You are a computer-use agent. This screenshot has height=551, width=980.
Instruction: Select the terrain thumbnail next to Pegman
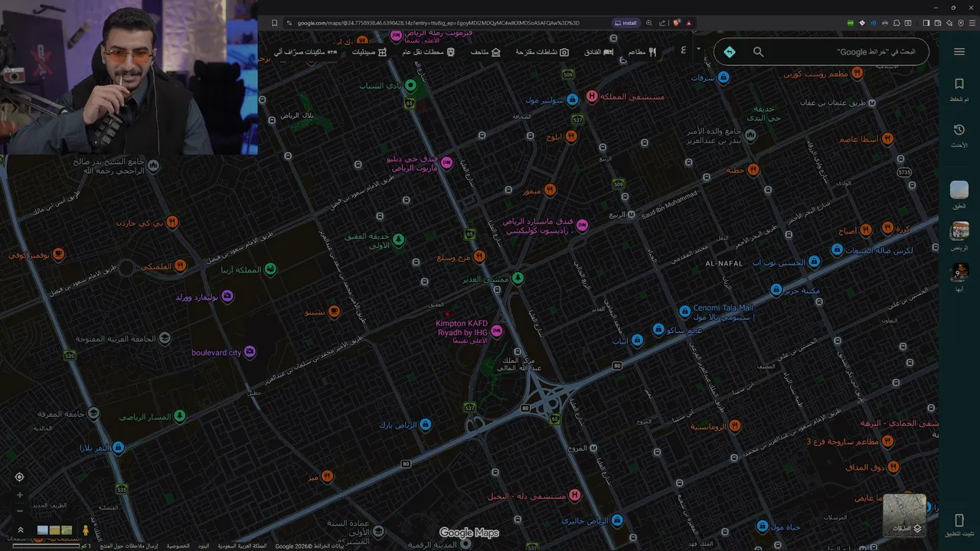(x=67, y=530)
